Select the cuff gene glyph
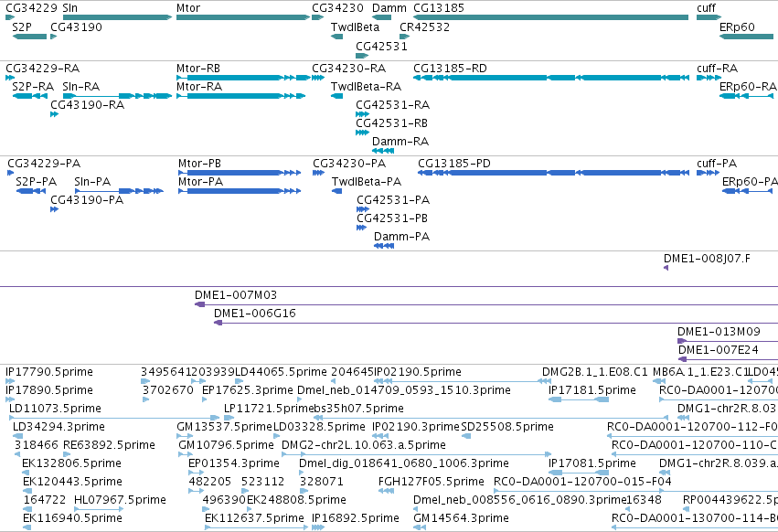 709,17
